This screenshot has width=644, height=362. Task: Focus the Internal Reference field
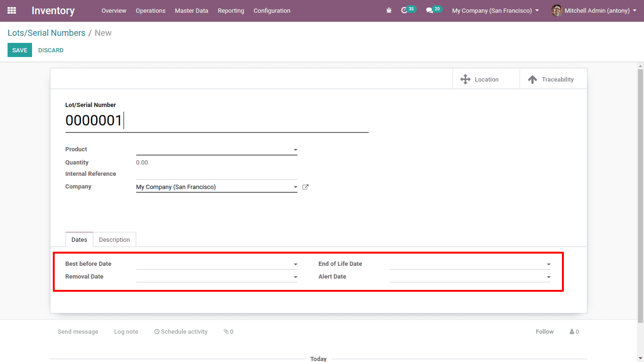[x=217, y=174]
